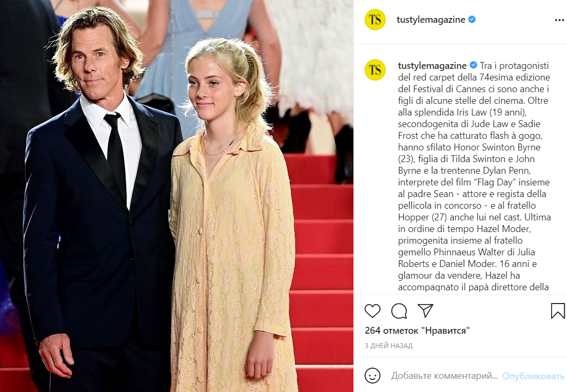This screenshot has width=567, height=392.
Task: Share the post with the paper plane icon
Action: 425,310
